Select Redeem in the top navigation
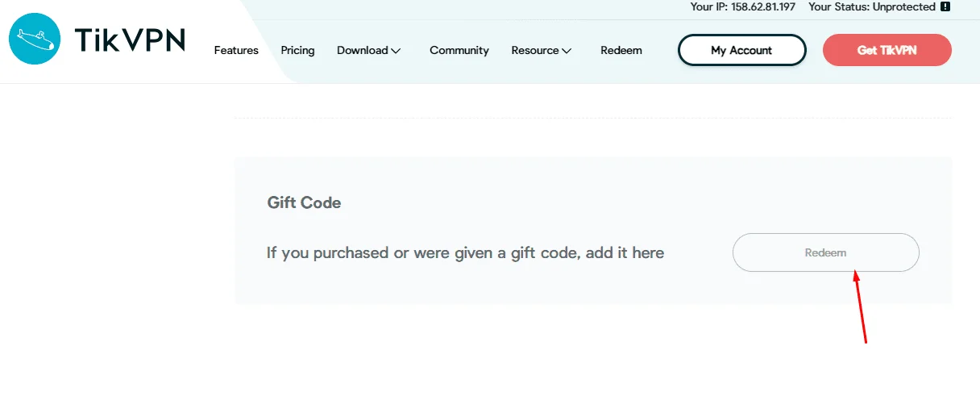 click(621, 50)
